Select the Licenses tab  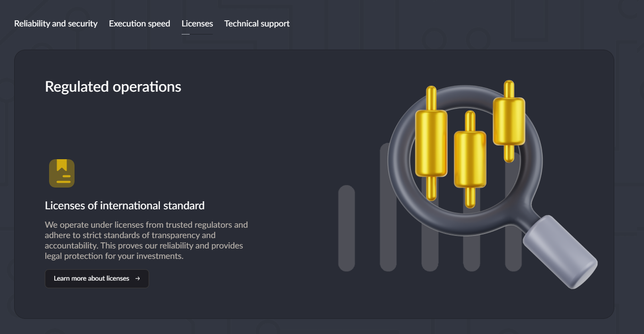[197, 24]
